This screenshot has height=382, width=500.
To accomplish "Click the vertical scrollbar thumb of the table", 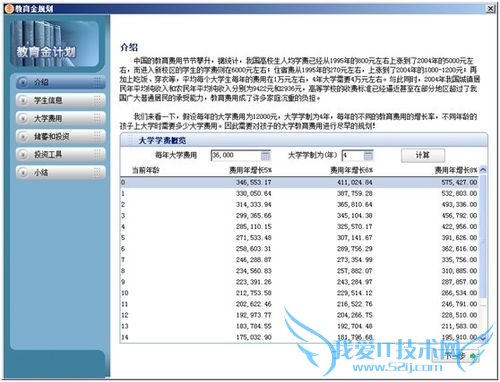I will [483, 237].
